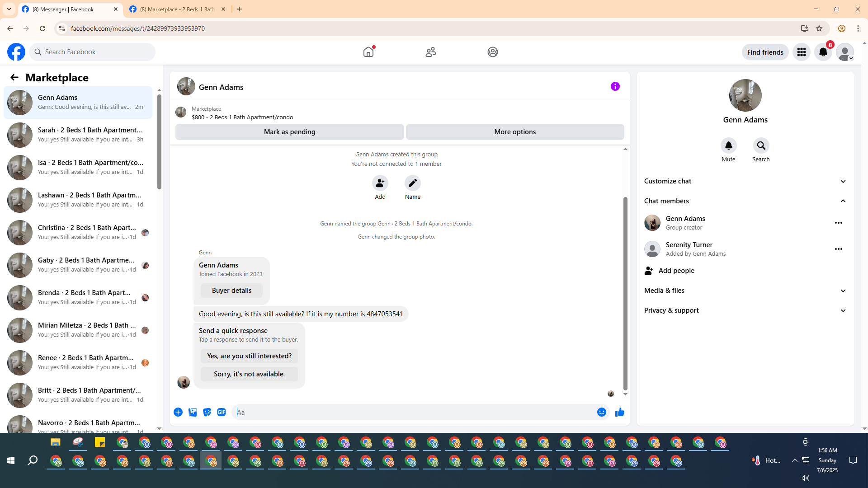The image size is (868, 488).
Task: Send thumbs-up like icon
Action: click(x=619, y=412)
